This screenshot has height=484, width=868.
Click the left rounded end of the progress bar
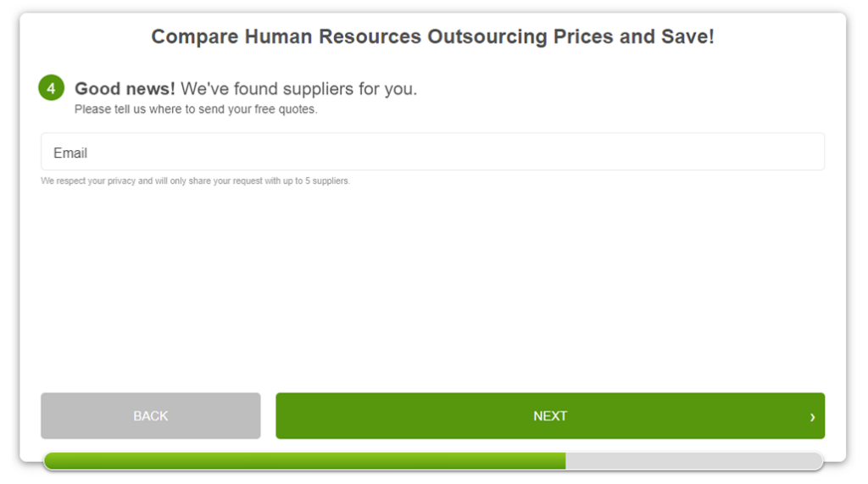(50, 461)
